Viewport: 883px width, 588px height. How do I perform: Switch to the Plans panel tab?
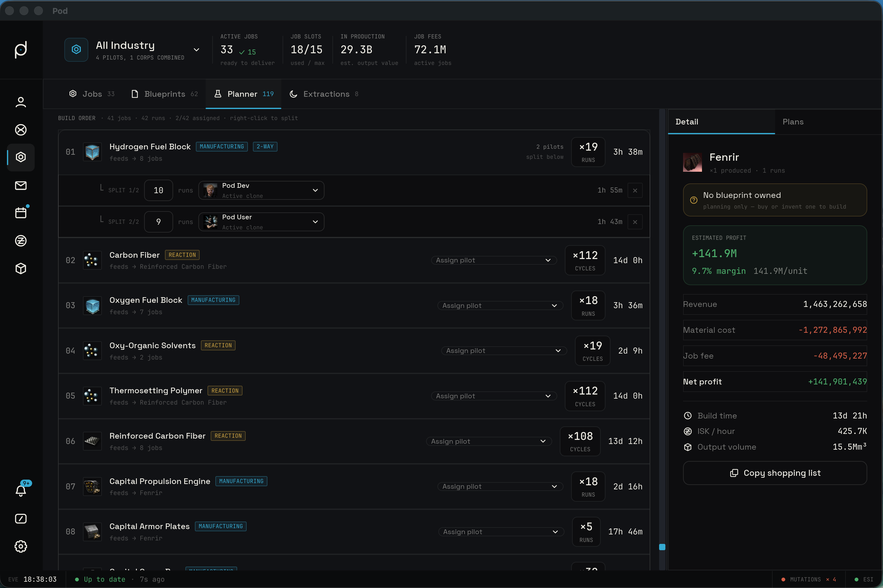pyautogui.click(x=828, y=122)
